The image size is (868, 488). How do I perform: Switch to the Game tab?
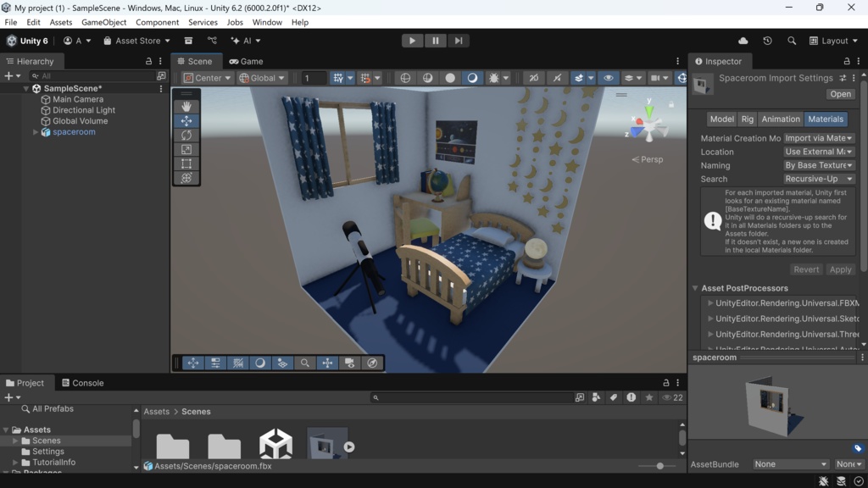point(247,61)
